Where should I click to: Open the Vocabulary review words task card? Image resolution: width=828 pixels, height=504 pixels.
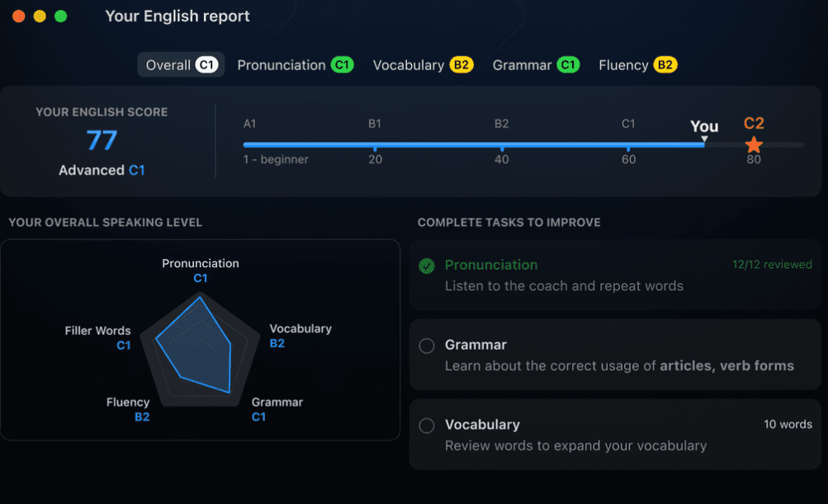[x=615, y=435]
